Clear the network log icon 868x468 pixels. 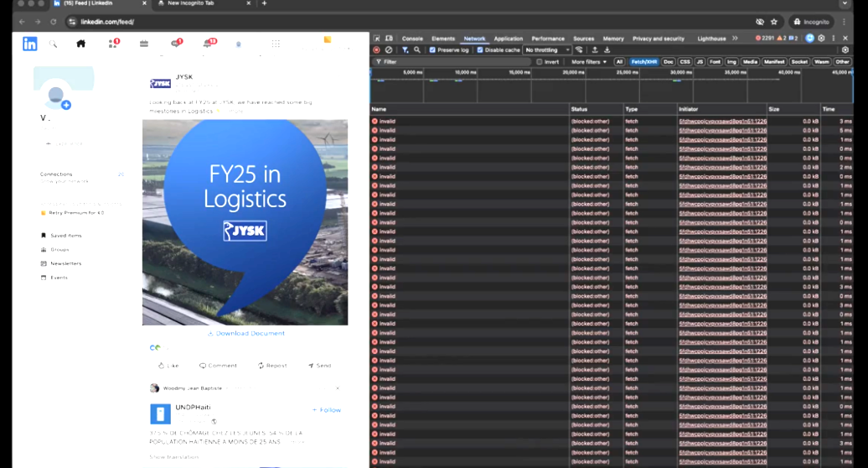coord(389,49)
